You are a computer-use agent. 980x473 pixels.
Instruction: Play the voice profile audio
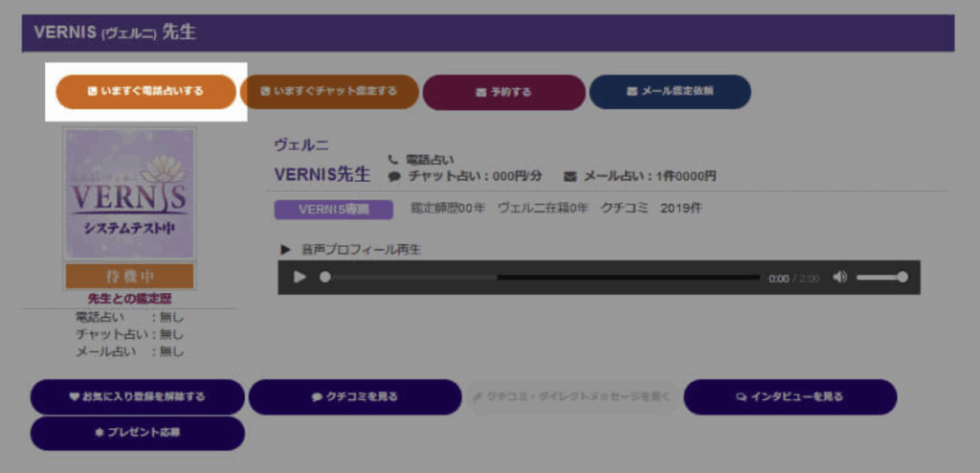pos(300,277)
